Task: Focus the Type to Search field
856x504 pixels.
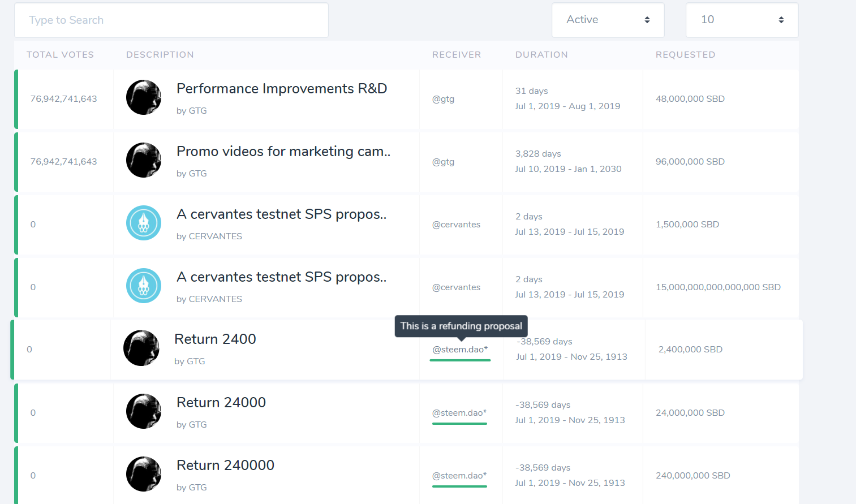Action: coord(171,20)
